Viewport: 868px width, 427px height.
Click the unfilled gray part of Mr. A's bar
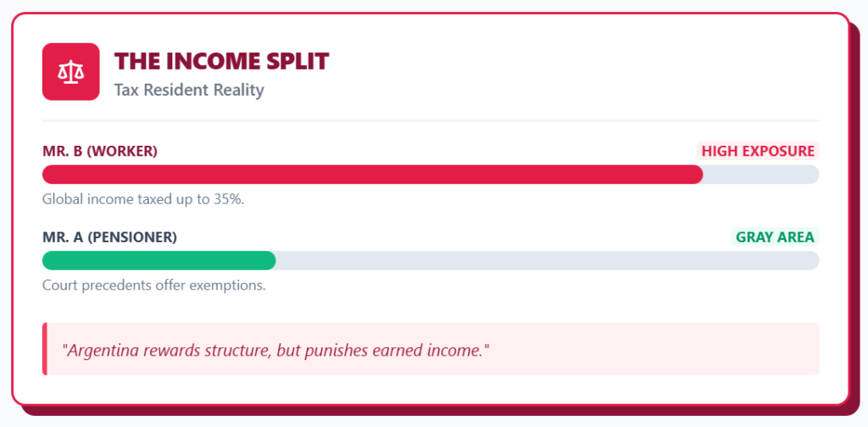tap(547, 261)
